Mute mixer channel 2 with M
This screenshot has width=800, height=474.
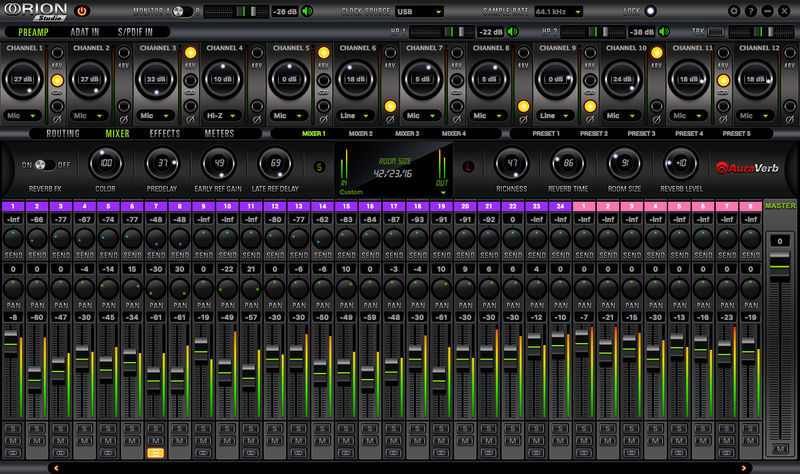[37, 440]
